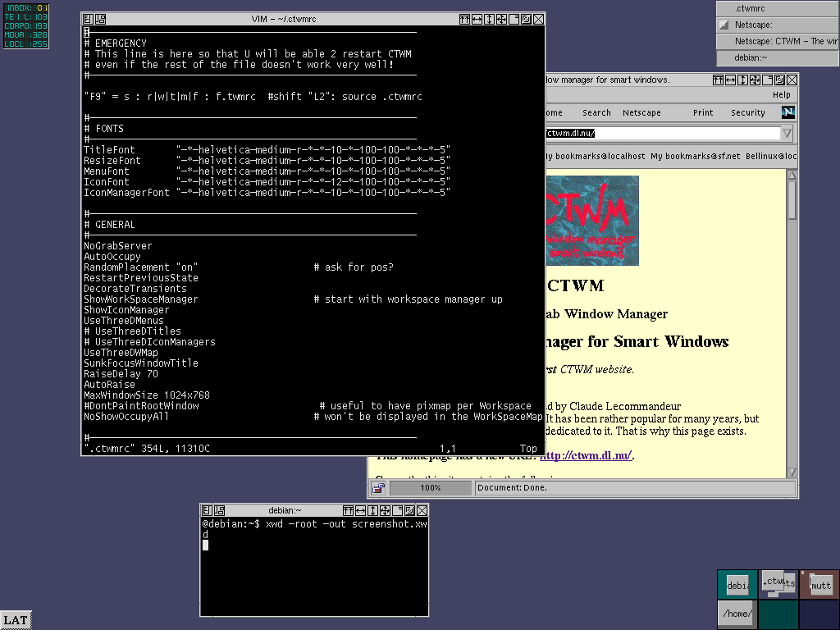Click the second left icon in VIM title bar
This screenshot has width=840, height=630.
(100, 20)
